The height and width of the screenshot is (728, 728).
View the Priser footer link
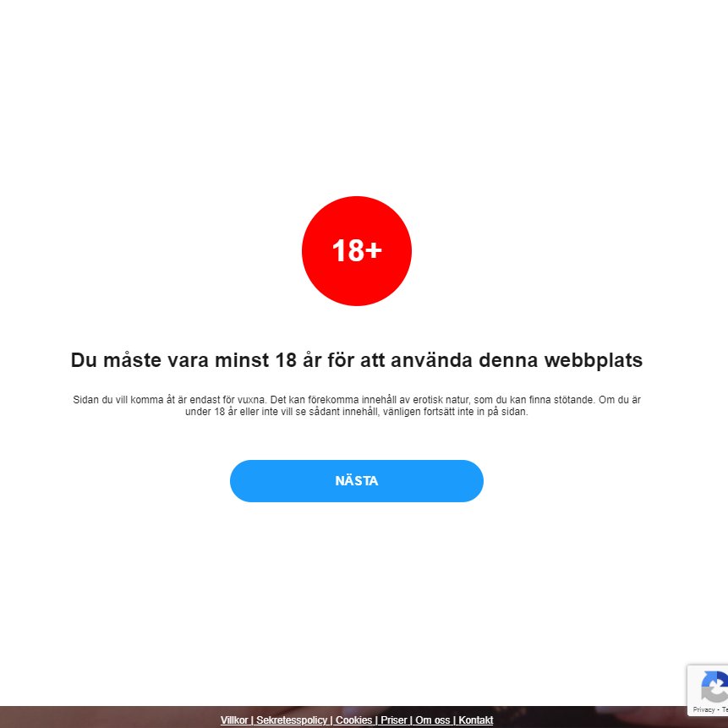pyautogui.click(x=394, y=720)
